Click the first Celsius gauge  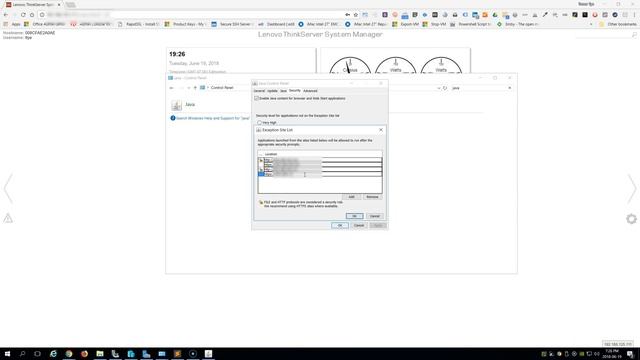coord(350,65)
